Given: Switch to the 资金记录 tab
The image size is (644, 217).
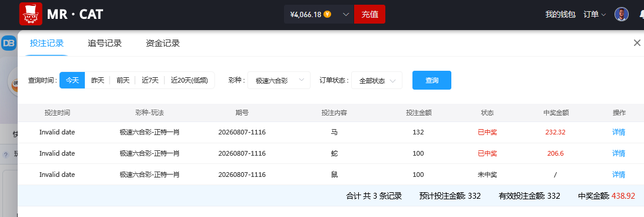Looking at the screenshot, I should click(163, 43).
